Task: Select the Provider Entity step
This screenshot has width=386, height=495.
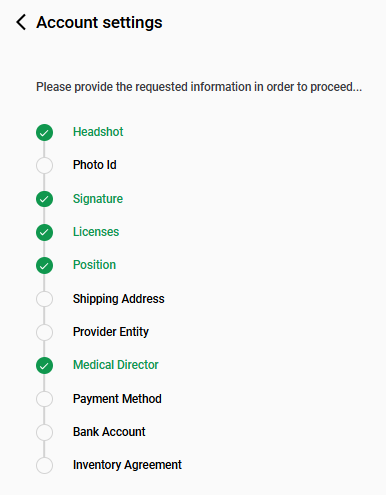Action: [x=111, y=332]
